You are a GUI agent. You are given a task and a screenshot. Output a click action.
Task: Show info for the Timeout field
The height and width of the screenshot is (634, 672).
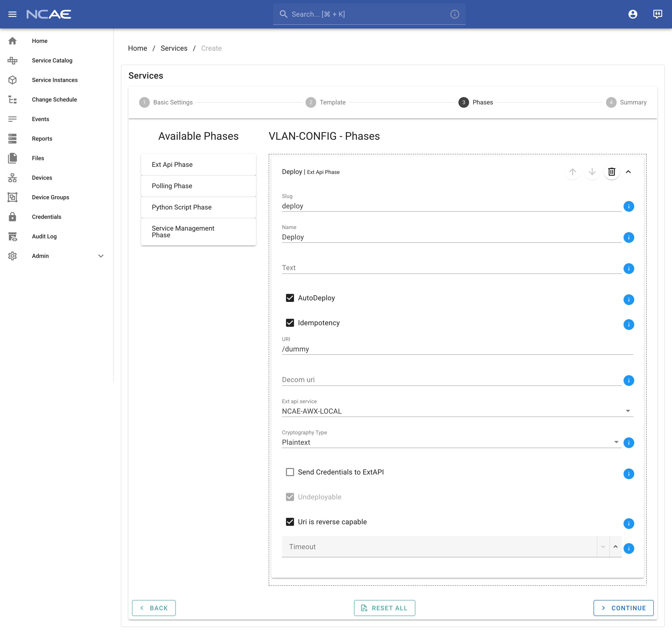[x=629, y=548]
